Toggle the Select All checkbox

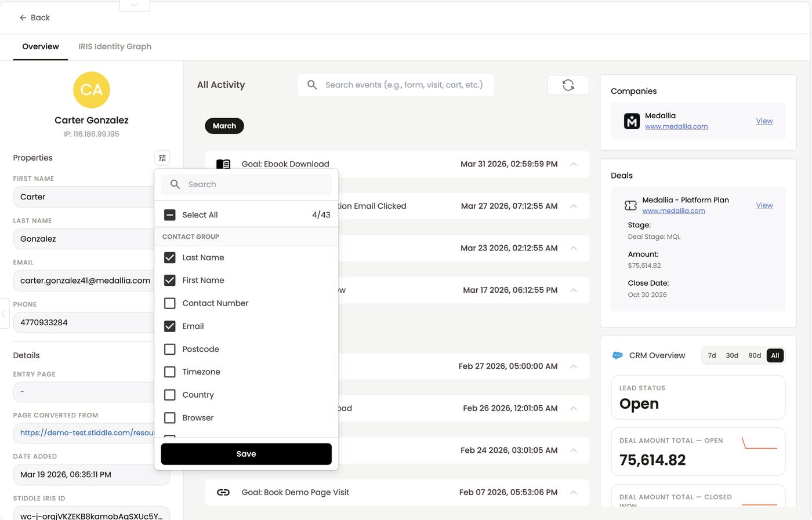click(170, 215)
